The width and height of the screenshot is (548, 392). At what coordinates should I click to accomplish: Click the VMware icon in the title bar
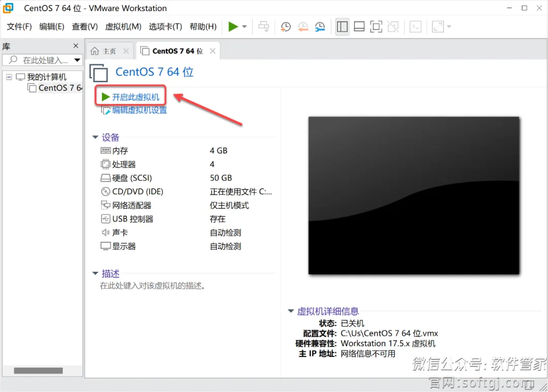pyautogui.click(x=8, y=8)
